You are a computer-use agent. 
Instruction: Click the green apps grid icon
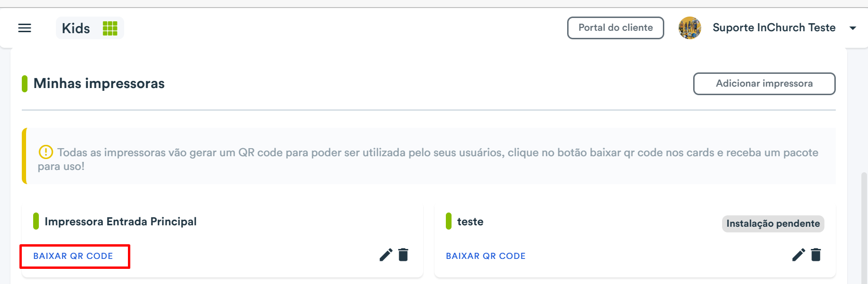[x=110, y=28]
